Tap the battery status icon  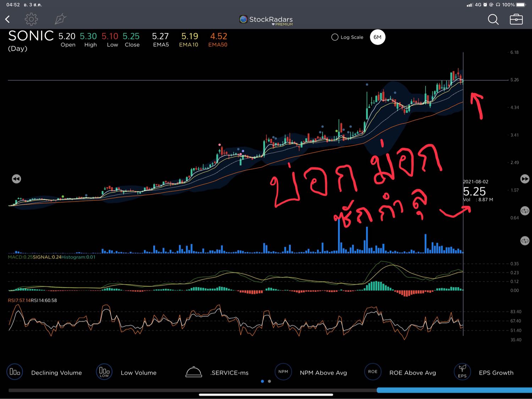coord(521,5)
